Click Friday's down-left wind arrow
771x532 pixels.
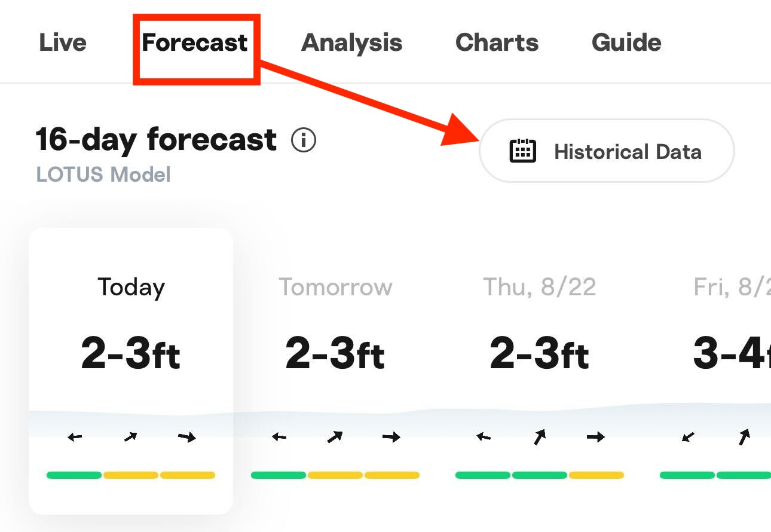click(x=689, y=438)
